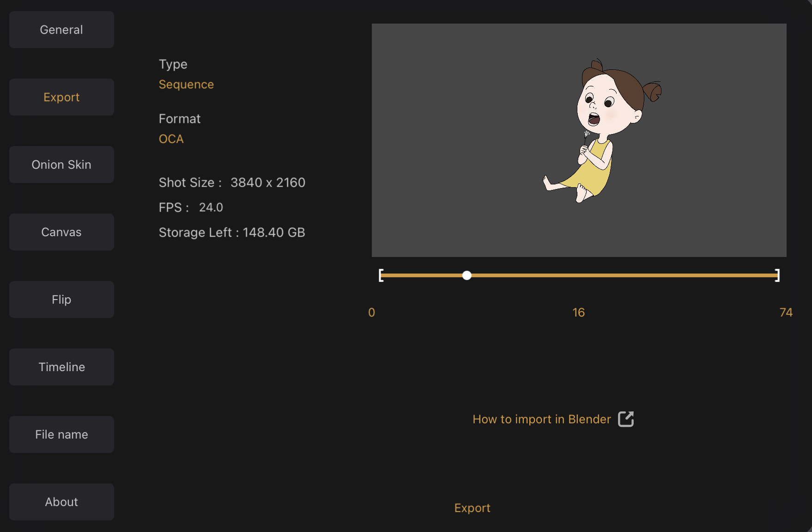Click the external link arrow icon
Viewport: 812px width, 532px height.
coord(626,419)
